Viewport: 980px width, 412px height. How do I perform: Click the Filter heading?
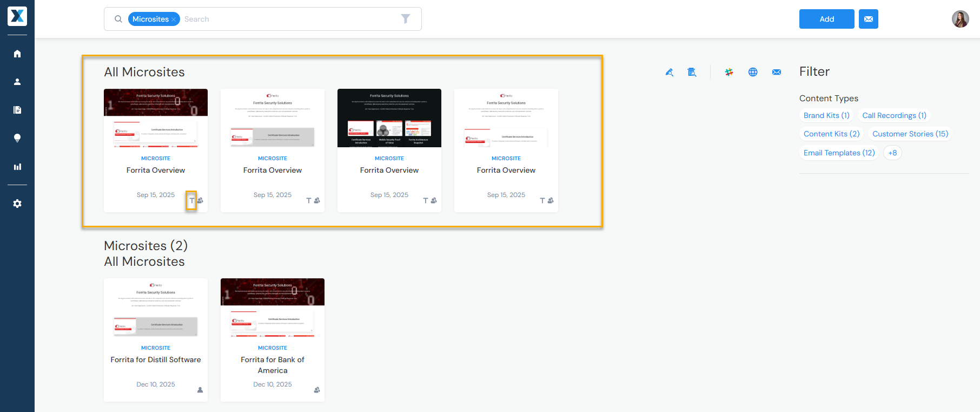click(815, 71)
